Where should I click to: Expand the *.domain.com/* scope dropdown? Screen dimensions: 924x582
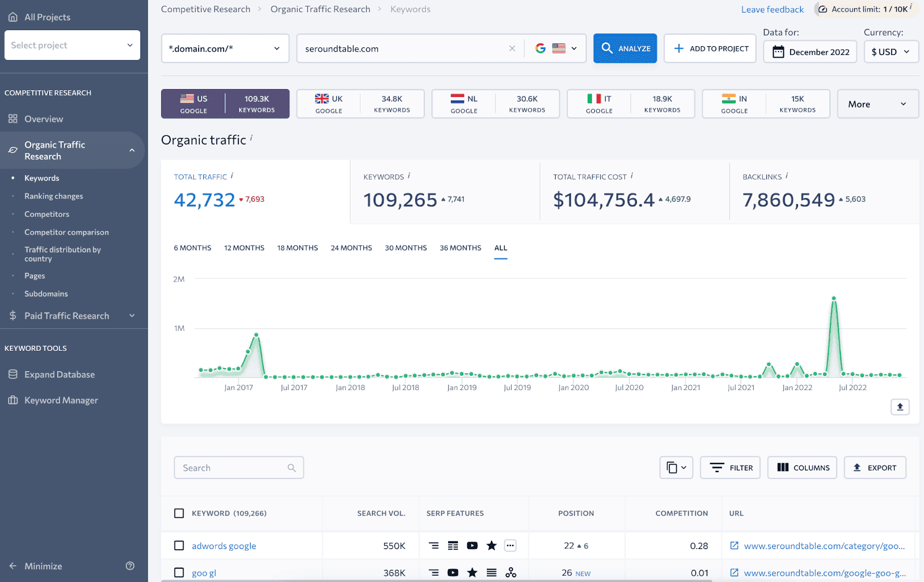tap(225, 48)
